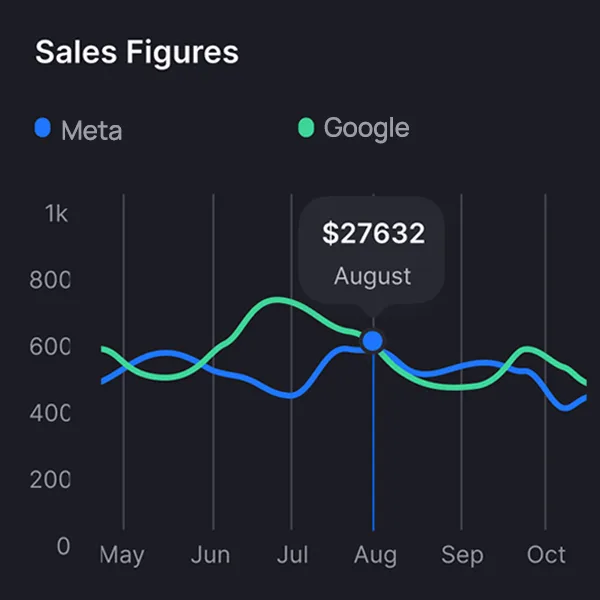Click the blue data point marker
This screenshot has width=600, height=600.
tap(373, 341)
